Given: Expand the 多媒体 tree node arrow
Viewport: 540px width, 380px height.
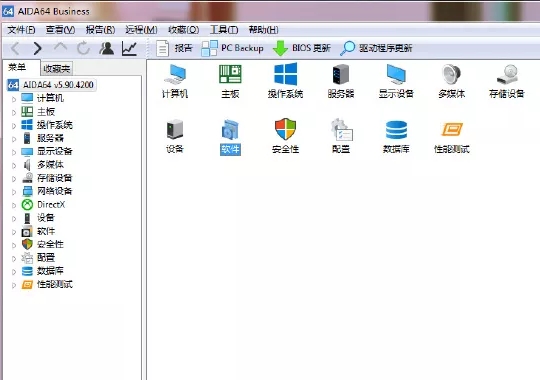Looking at the screenshot, I should (x=14, y=165).
